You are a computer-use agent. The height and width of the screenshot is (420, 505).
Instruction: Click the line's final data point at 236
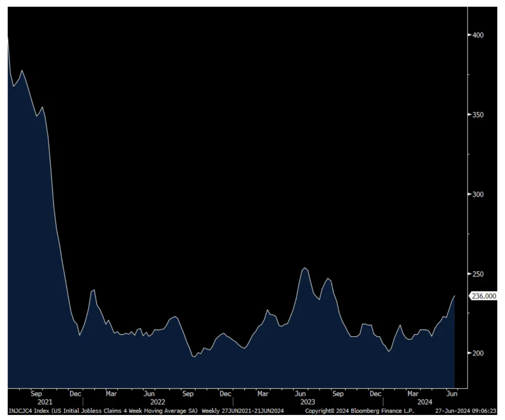(454, 296)
